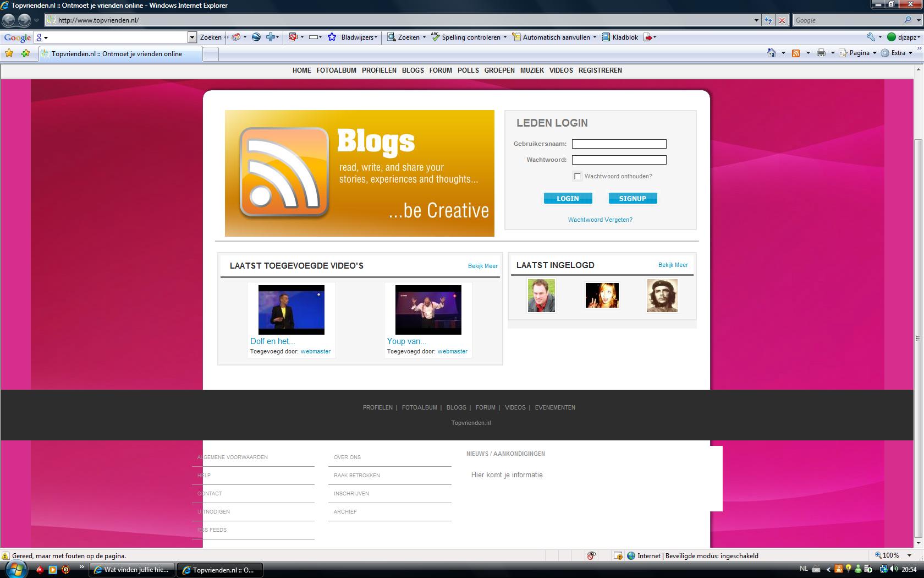
Task: Open the Google toolbar search box dropdown
Action: coord(192,37)
